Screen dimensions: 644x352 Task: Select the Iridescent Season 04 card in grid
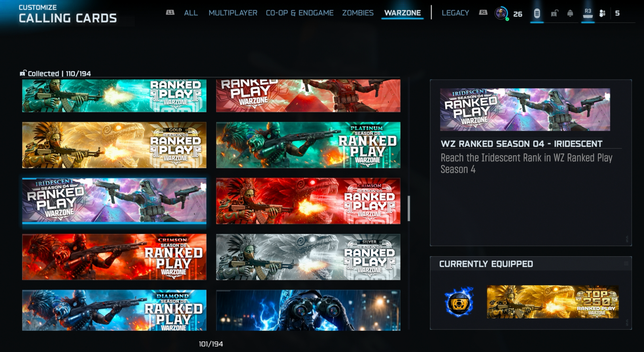[x=114, y=201]
